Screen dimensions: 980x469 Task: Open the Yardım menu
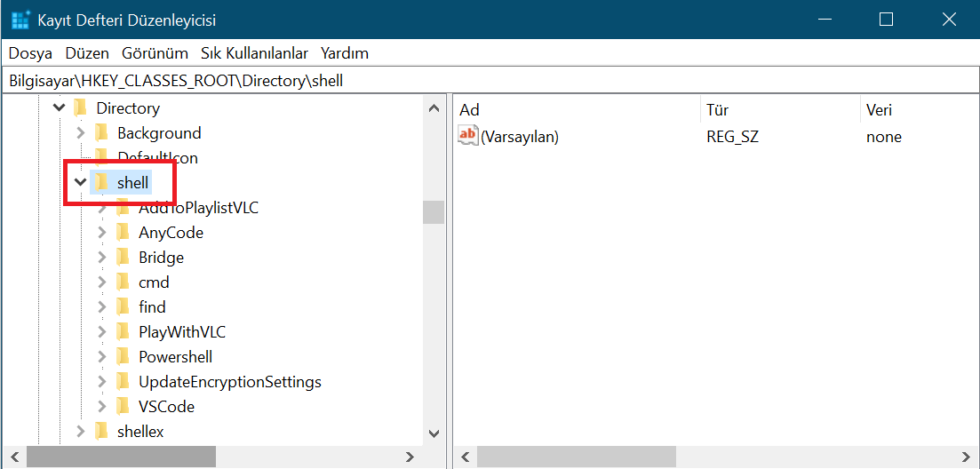[x=345, y=53]
